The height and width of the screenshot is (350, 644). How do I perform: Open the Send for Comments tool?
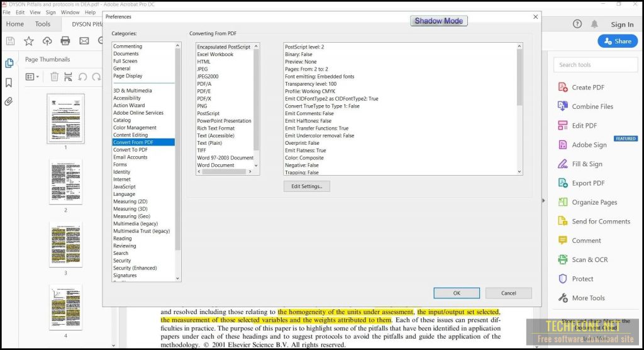point(594,222)
